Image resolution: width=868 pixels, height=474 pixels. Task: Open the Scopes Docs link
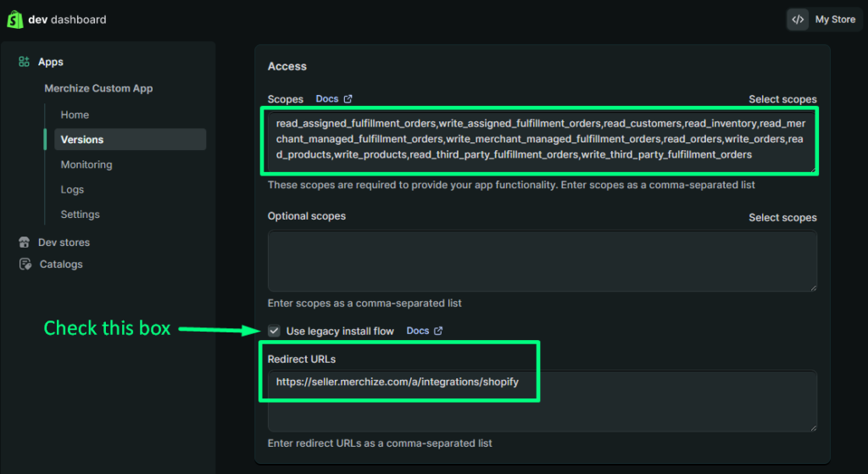(x=327, y=99)
